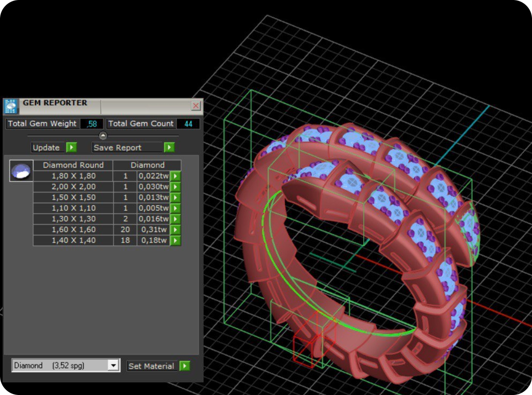Collapse the panel using the round arrow handle
Viewport: 532px width, 395px height.
pos(103,136)
